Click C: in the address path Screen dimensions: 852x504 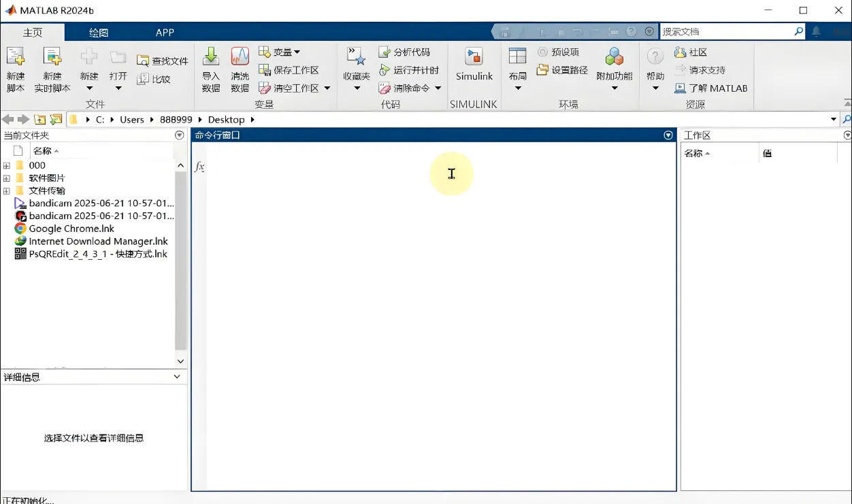pyautogui.click(x=100, y=120)
